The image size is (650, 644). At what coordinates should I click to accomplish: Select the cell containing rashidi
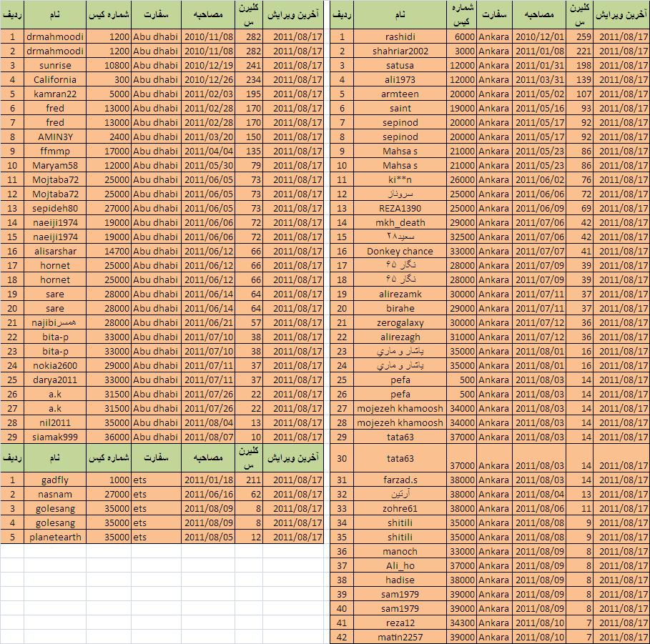click(x=400, y=36)
